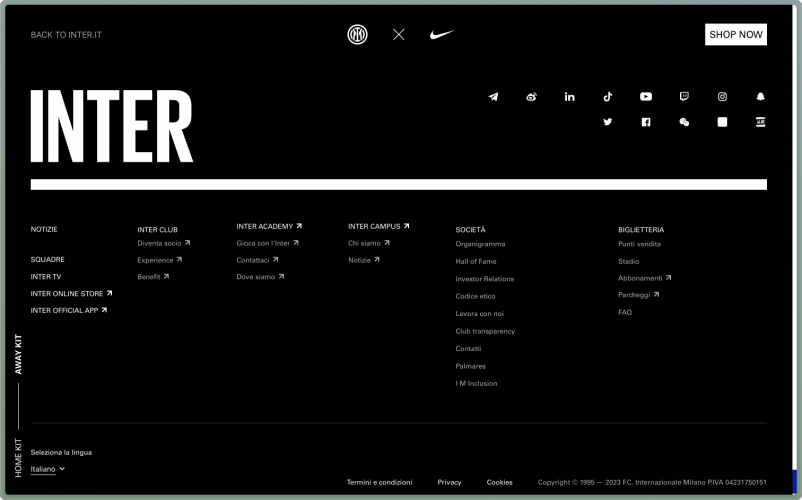
Task: Open Contatti under Società
Action: pos(468,348)
